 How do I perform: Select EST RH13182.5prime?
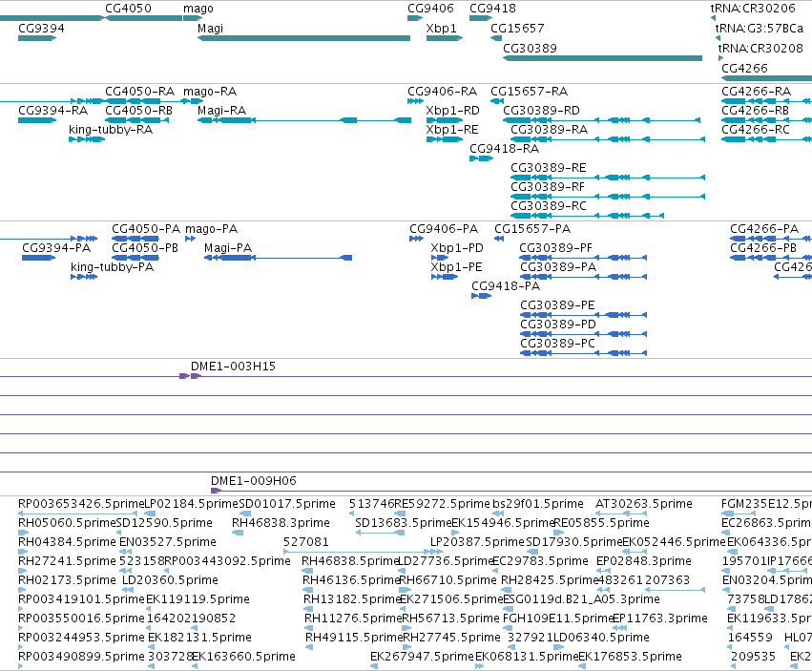[308, 609]
